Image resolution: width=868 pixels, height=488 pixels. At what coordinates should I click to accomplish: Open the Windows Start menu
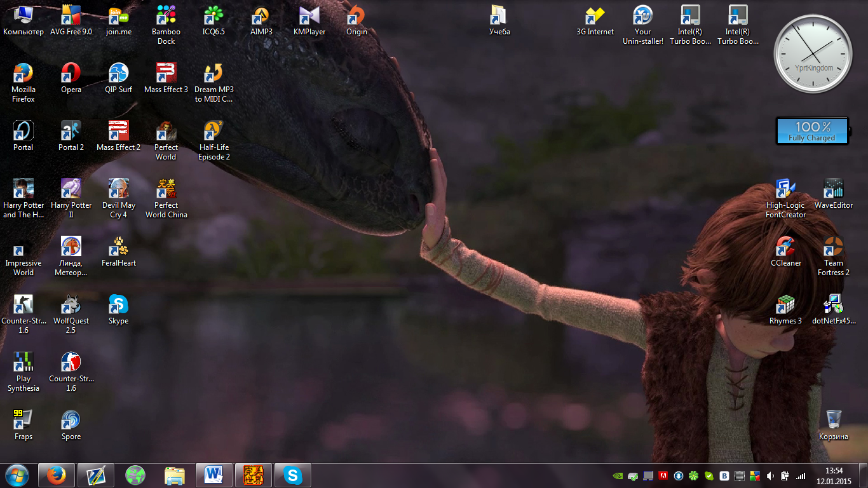click(17, 475)
